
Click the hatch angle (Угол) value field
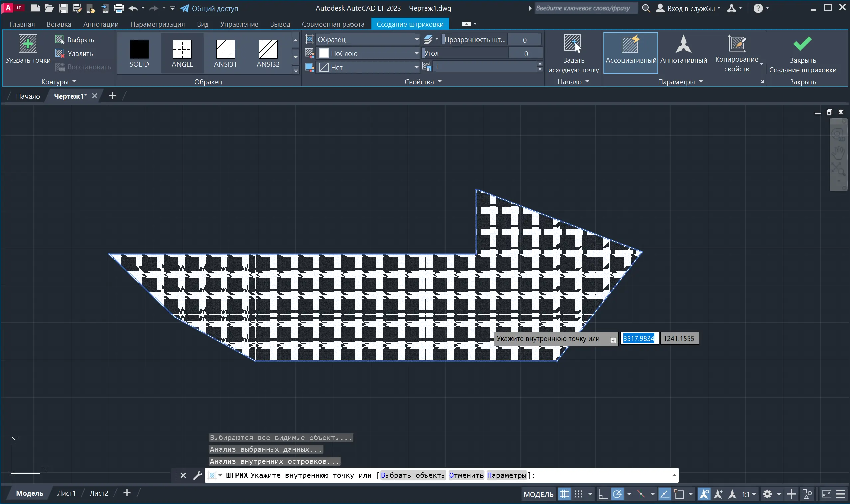525,53
